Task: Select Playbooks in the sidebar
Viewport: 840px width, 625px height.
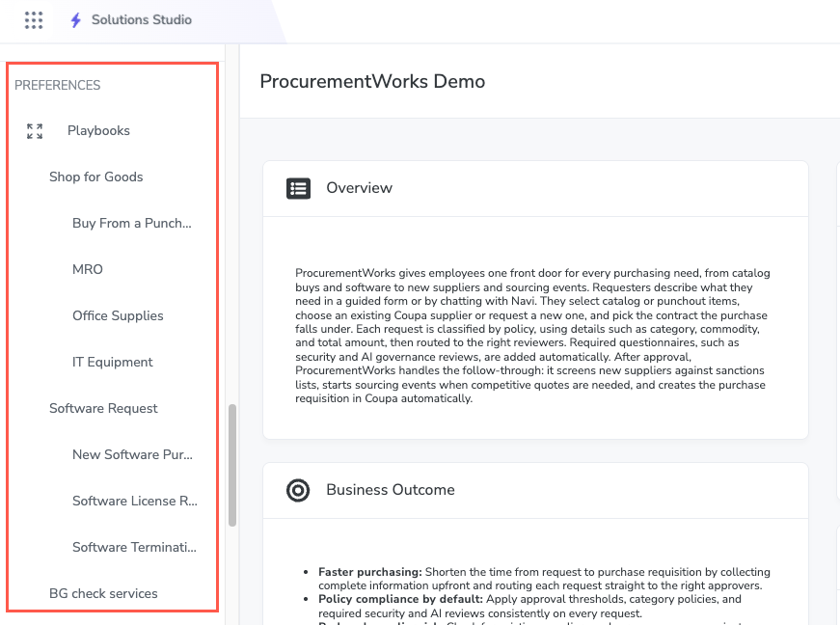Action: [x=98, y=130]
